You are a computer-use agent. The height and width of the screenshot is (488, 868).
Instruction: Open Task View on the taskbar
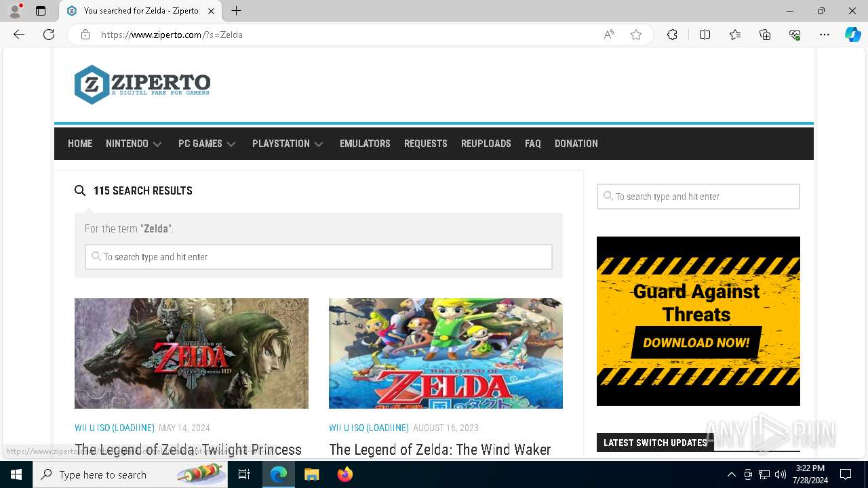coord(244,474)
